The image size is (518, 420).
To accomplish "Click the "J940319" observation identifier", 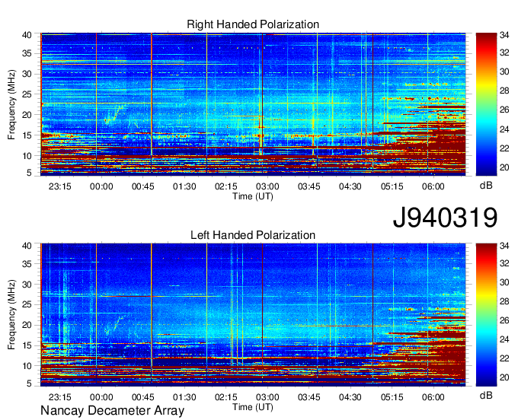I will pyautogui.click(x=445, y=217).
